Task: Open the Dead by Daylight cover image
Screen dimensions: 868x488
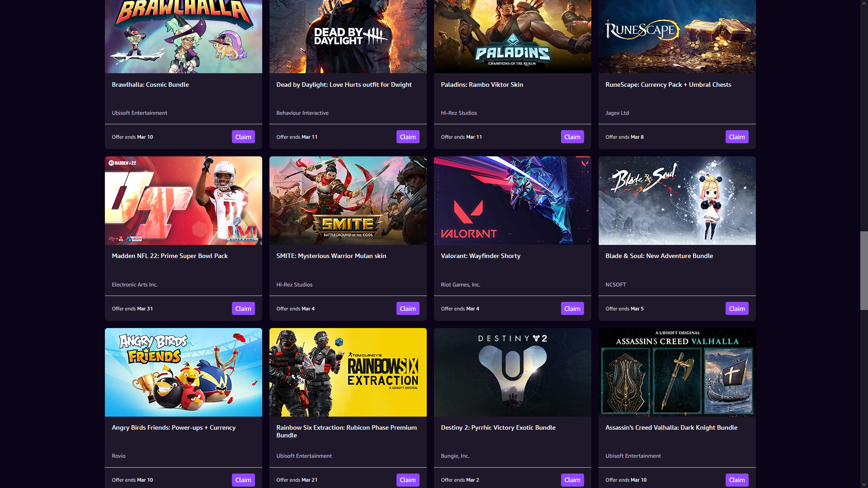Action: coord(348,37)
